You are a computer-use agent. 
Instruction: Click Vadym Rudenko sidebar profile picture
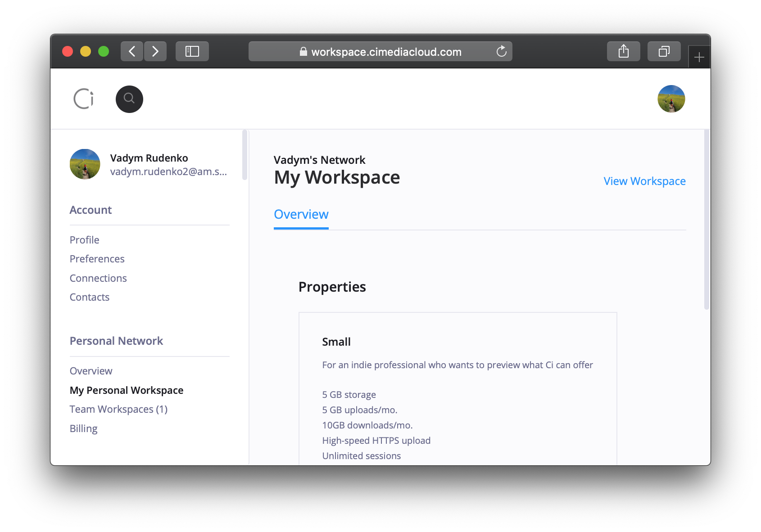[x=85, y=164]
